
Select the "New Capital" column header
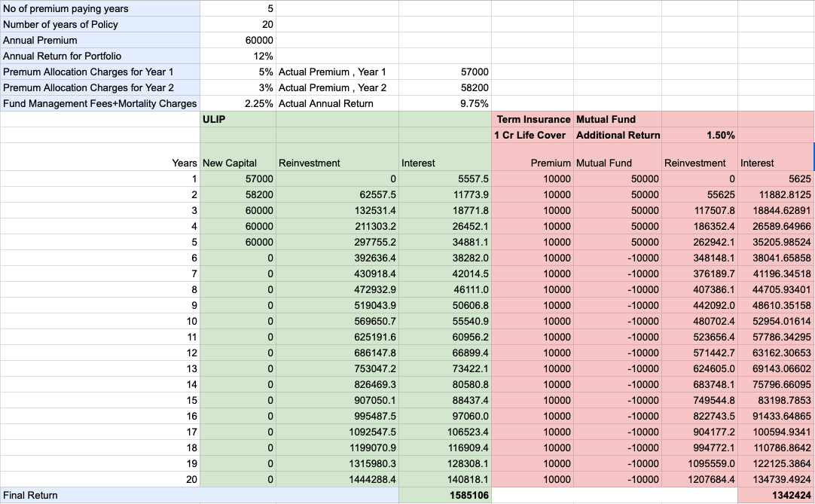[x=238, y=163]
